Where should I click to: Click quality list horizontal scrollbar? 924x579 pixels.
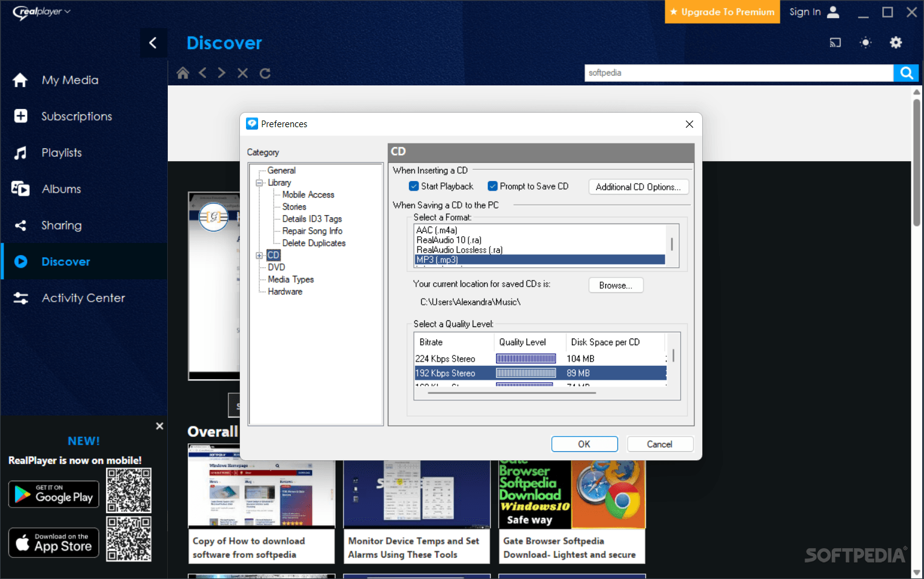511,393
